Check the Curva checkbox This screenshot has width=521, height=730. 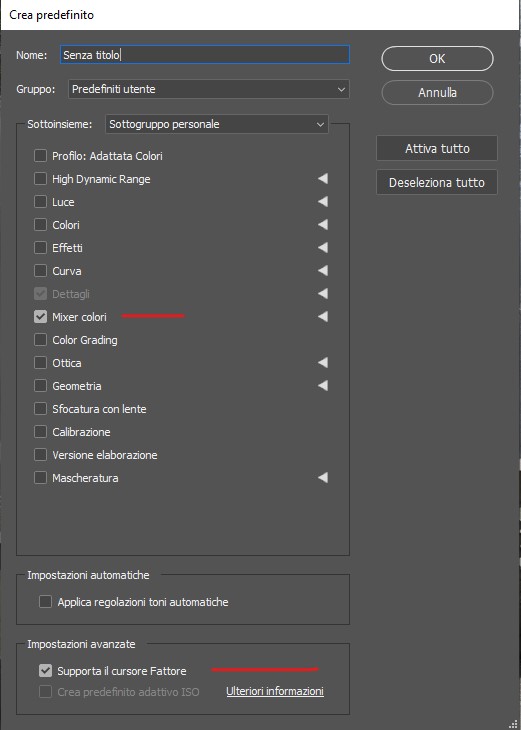[41, 270]
